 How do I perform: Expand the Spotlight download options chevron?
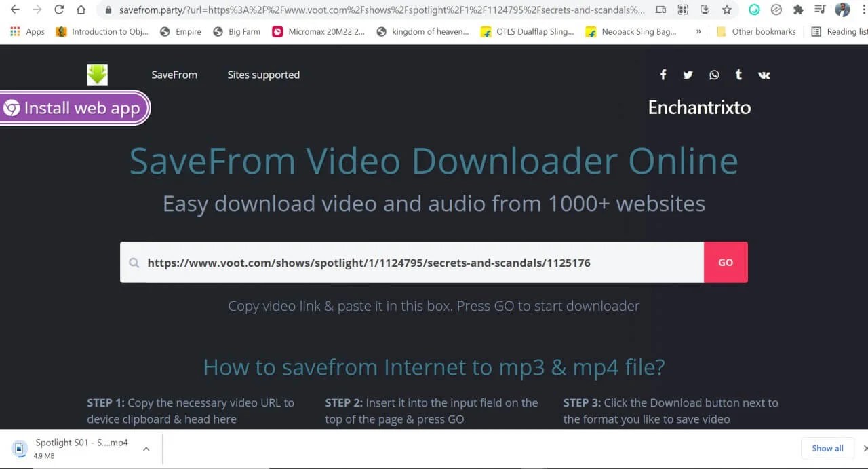pos(146,449)
